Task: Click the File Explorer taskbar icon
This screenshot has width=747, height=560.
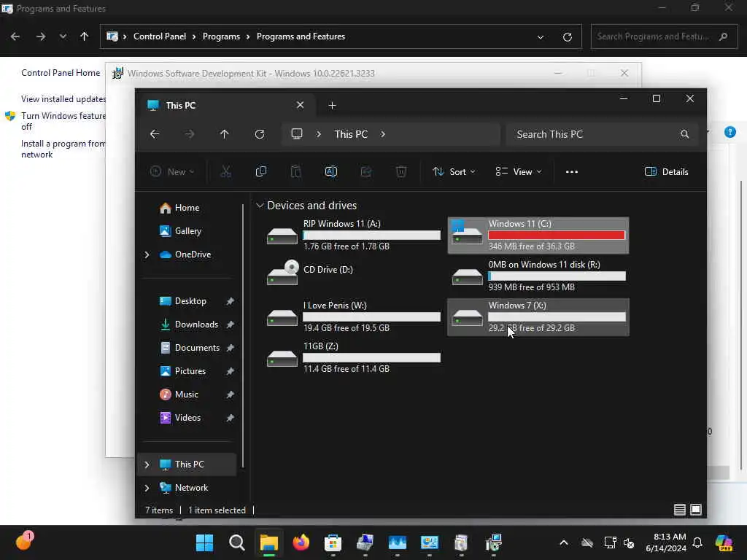Action: [x=268, y=542]
